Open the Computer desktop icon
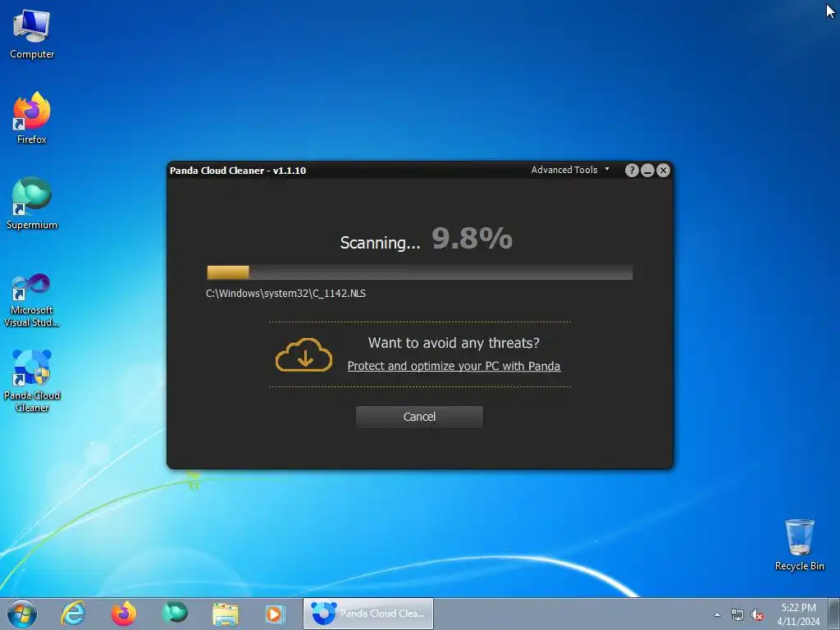This screenshot has height=630, width=840. pos(32,34)
